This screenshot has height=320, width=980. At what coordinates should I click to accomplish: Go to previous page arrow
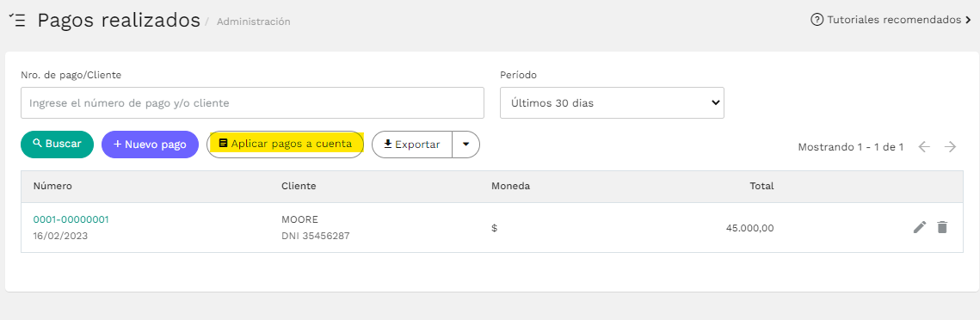[924, 147]
